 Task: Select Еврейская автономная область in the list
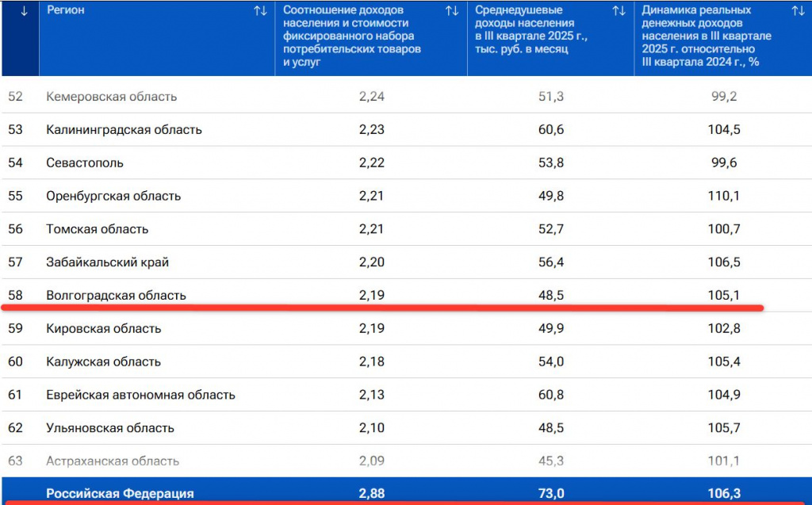[x=140, y=395]
